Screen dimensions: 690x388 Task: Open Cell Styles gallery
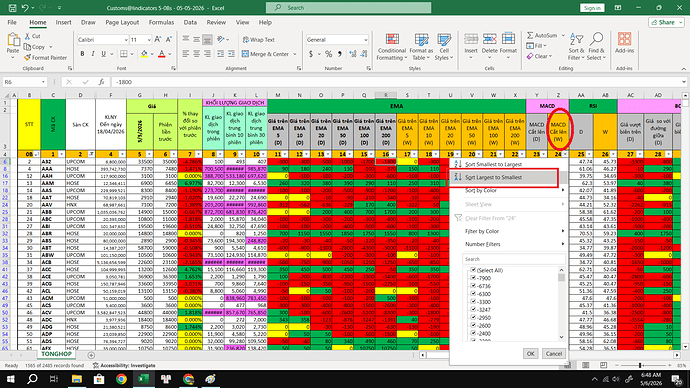[x=444, y=47]
